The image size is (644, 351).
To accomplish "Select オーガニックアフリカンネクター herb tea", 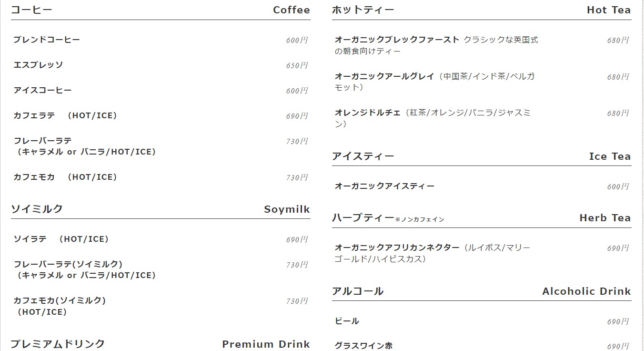I will pos(397,248).
